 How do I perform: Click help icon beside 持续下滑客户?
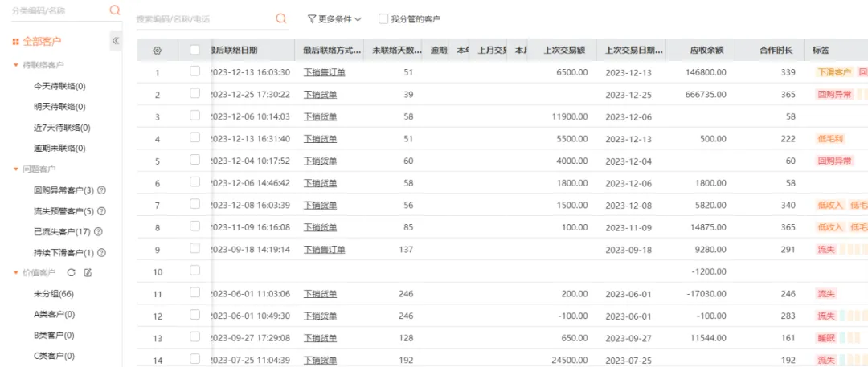(x=101, y=252)
